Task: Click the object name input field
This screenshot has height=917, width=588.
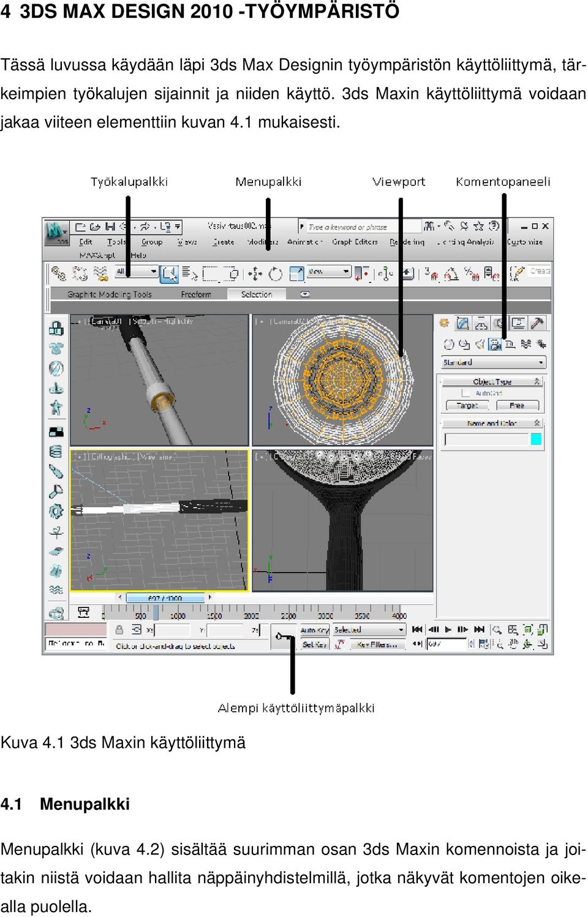Action: tap(486, 439)
